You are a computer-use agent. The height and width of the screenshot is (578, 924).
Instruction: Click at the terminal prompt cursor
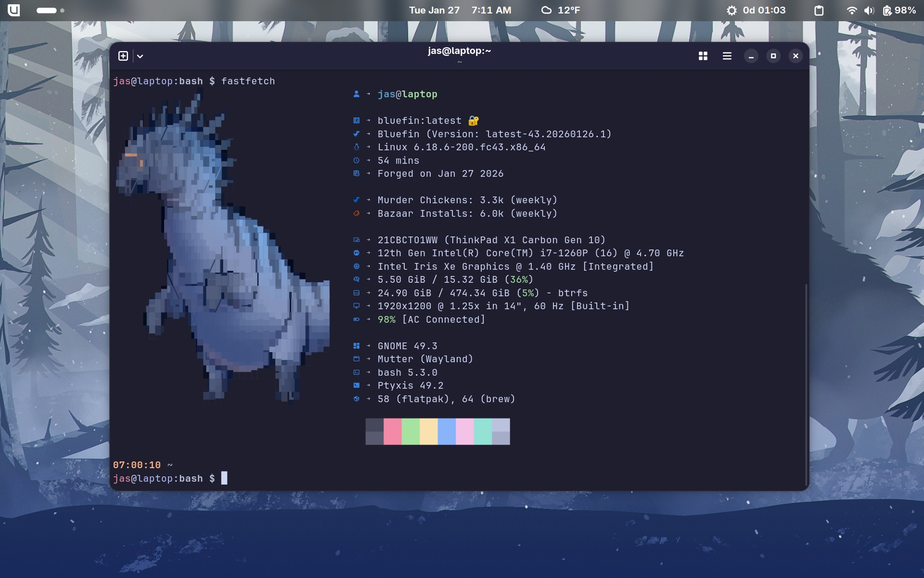[224, 478]
